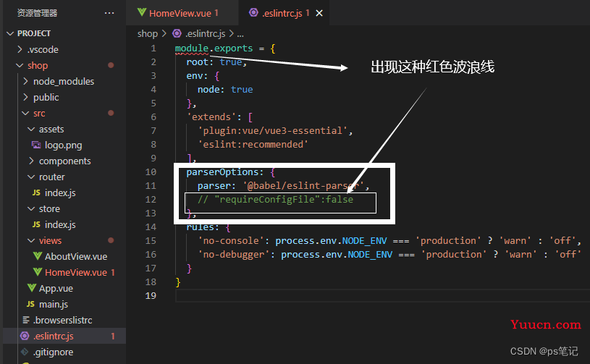Collapse the views folder chevron
The height and width of the screenshot is (364, 590).
31,241
